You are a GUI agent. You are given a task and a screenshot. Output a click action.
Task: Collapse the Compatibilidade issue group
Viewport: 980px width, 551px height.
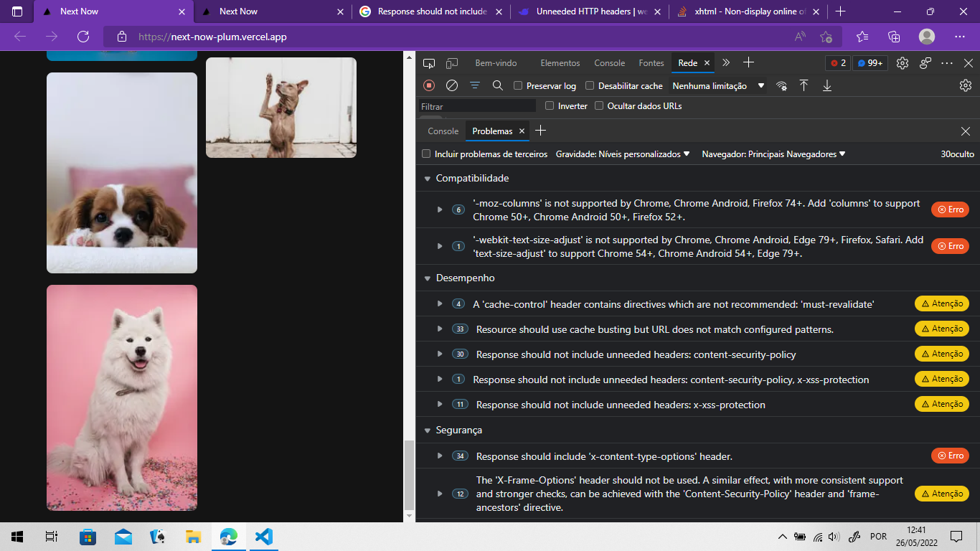point(428,179)
